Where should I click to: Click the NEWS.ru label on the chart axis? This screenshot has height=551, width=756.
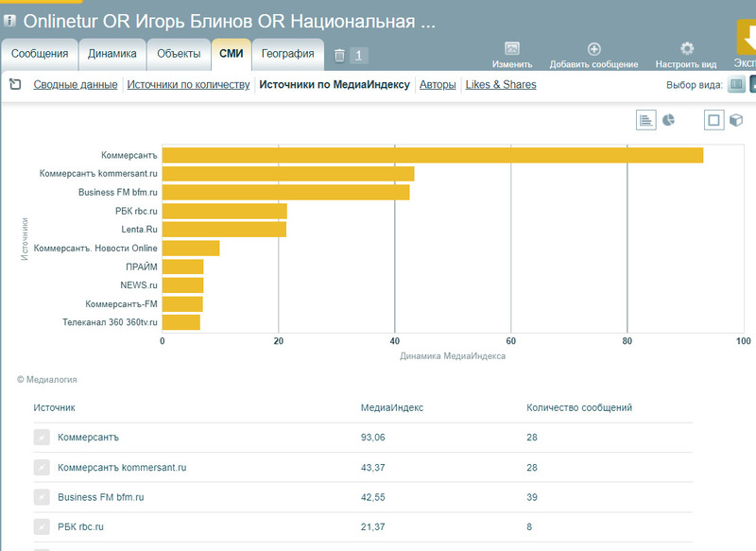[139, 285]
